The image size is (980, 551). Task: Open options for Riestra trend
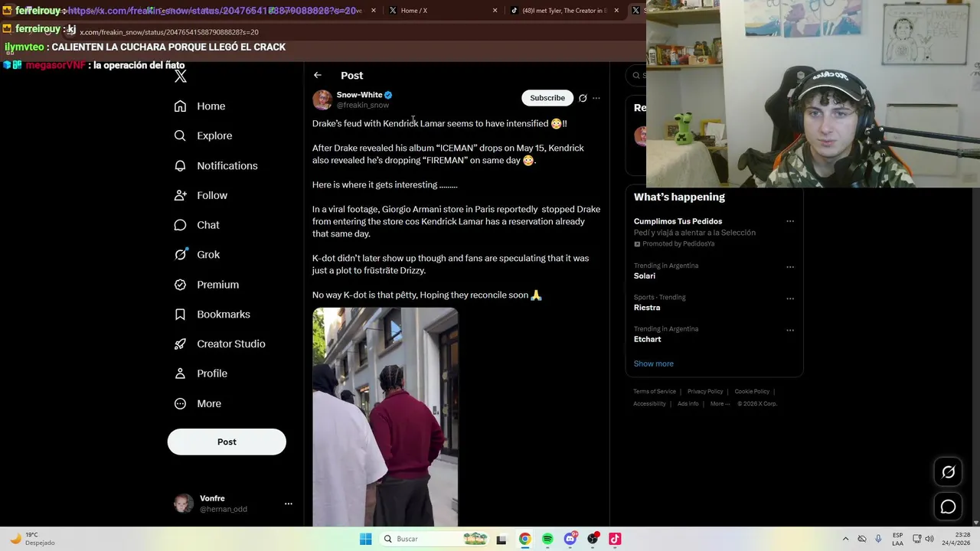(790, 298)
